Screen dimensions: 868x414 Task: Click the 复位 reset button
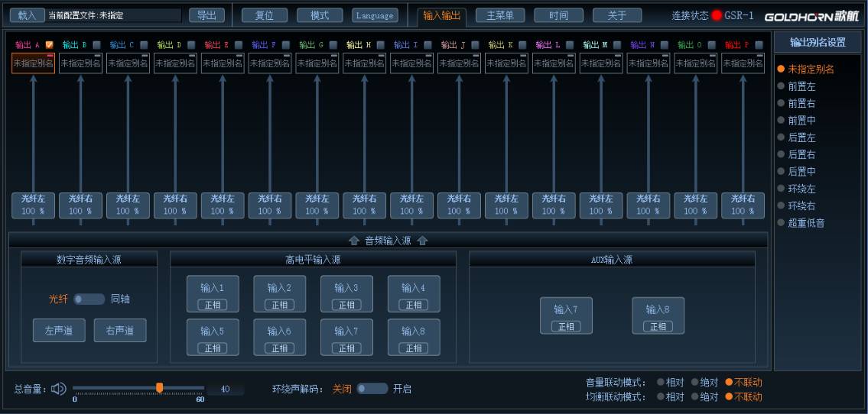pyautogui.click(x=265, y=15)
